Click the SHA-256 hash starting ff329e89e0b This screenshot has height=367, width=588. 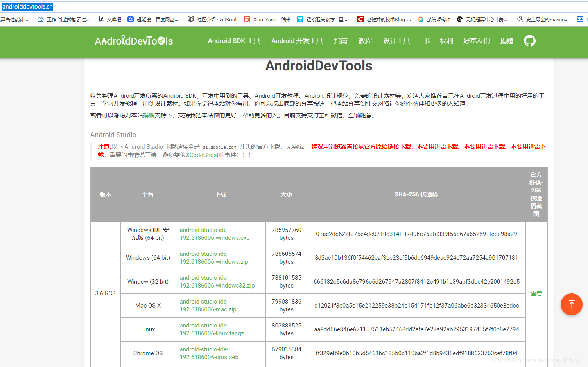[x=416, y=353]
